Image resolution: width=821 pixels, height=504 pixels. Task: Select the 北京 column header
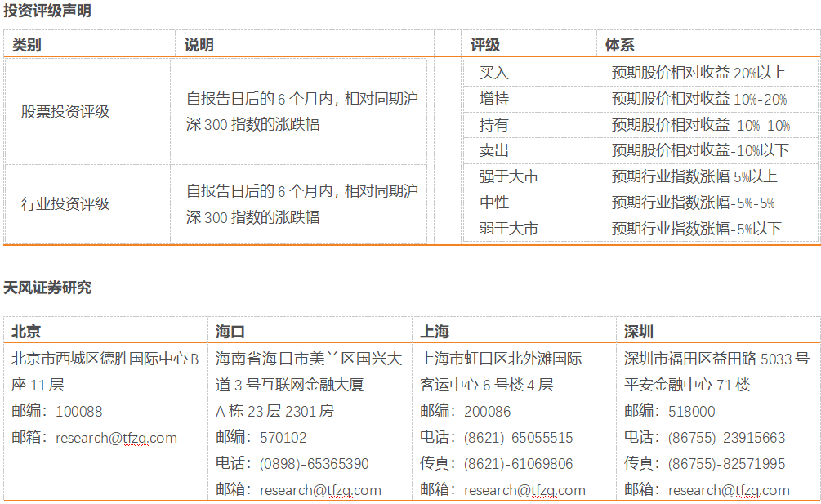(26, 332)
